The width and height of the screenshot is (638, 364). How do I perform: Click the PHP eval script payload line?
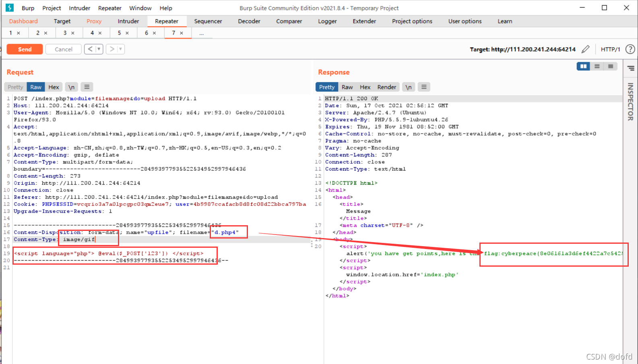pos(109,254)
